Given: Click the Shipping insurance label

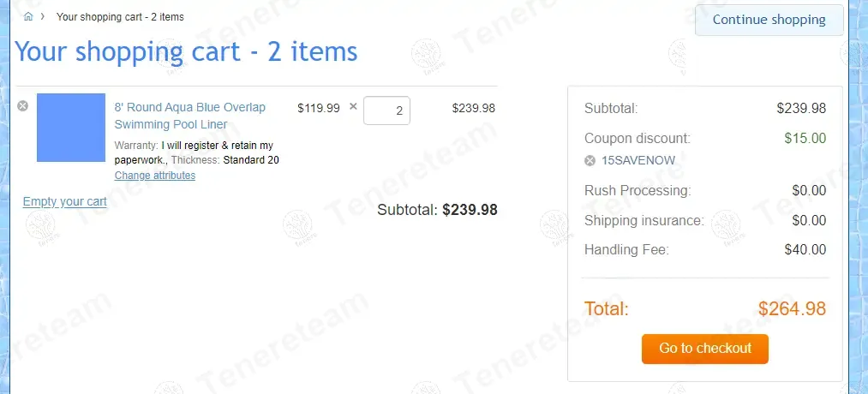Looking at the screenshot, I should [x=644, y=221].
